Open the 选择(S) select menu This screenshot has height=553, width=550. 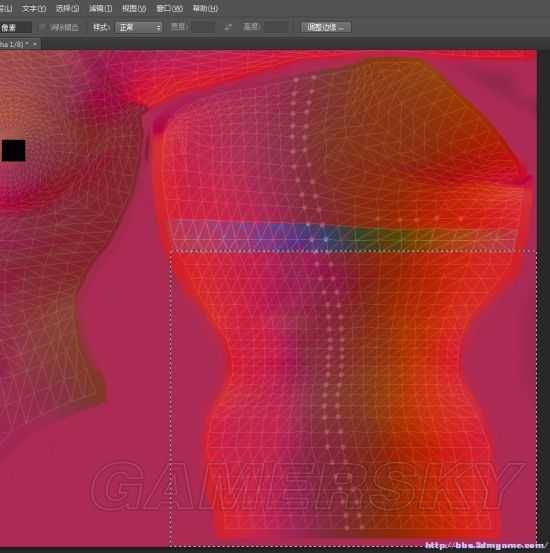pyautogui.click(x=67, y=8)
